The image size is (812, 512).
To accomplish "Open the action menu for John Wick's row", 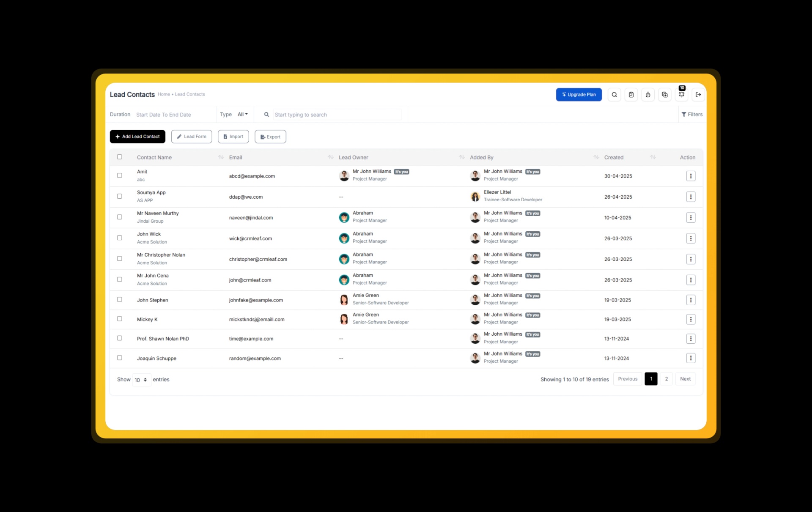I will (691, 238).
